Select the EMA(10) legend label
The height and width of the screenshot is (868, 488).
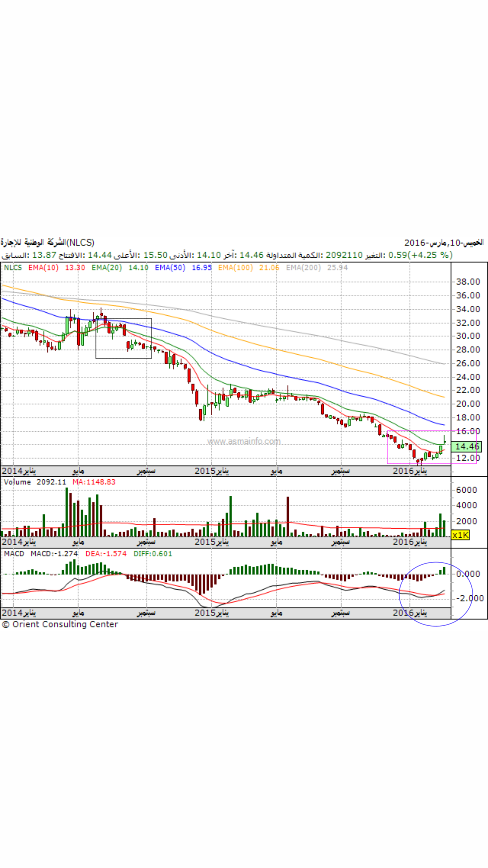[43, 268]
